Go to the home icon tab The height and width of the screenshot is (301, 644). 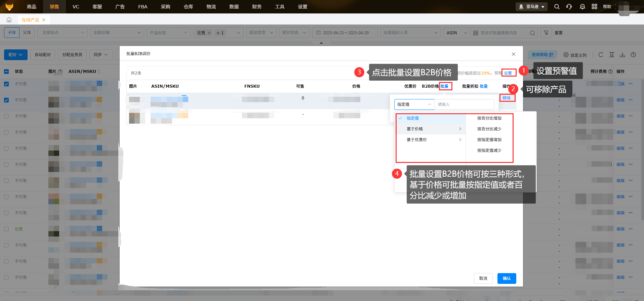[x=9, y=20]
